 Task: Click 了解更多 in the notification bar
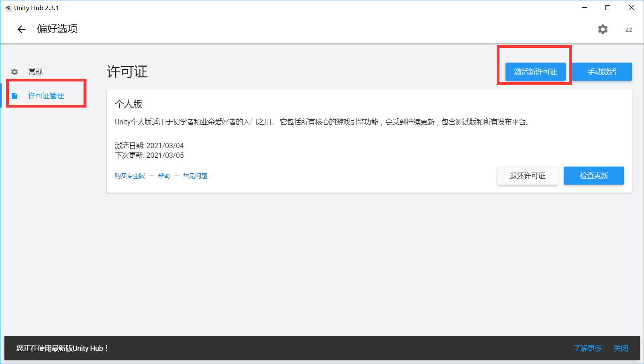pyautogui.click(x=587, y=348)
